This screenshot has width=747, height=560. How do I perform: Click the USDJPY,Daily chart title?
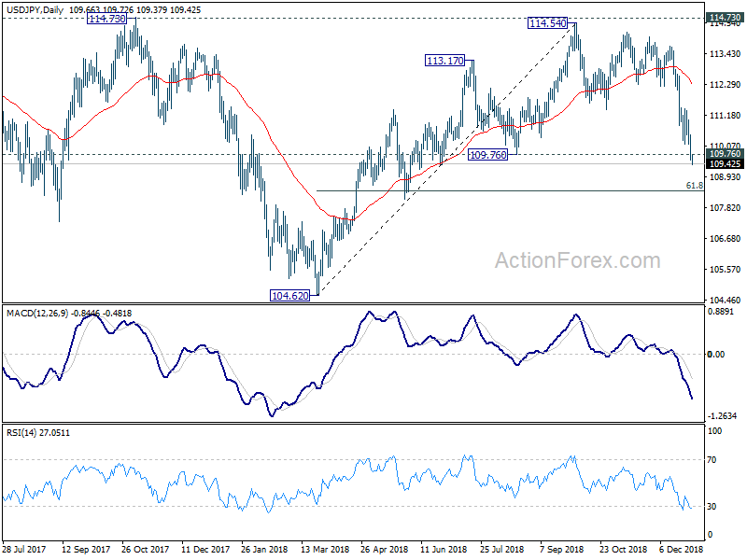(35, 9)
